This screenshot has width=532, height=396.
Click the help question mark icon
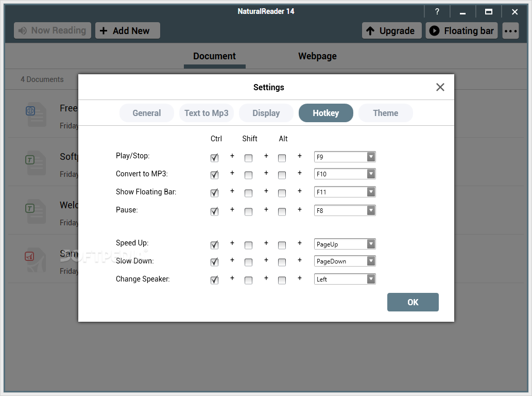click(437, 12)
